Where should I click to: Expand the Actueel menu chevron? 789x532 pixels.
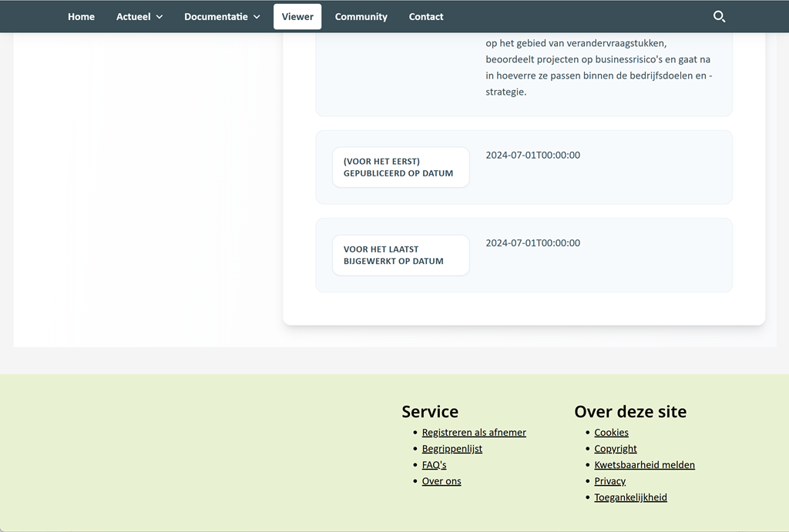point(159,17)
